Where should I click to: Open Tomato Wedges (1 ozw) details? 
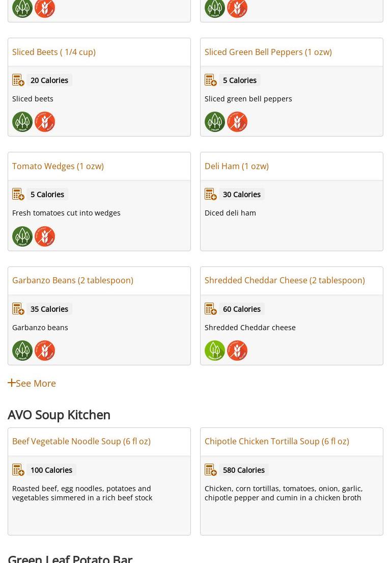pos(58,166)
